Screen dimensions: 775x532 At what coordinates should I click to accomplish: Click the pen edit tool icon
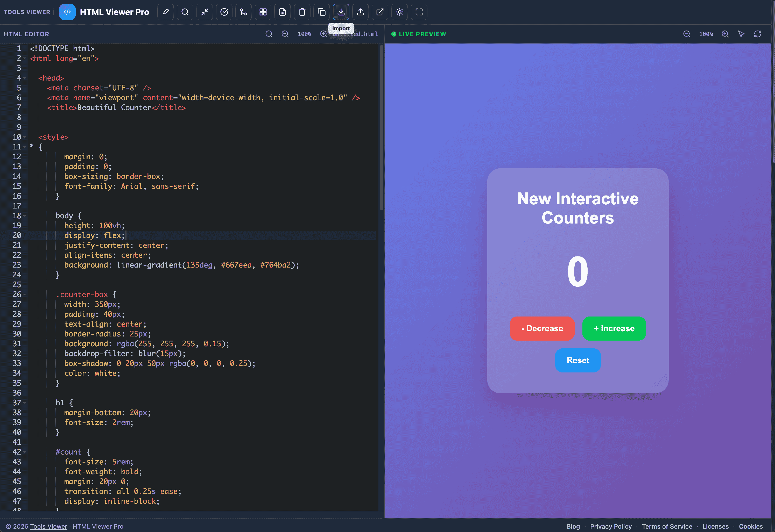(166, 12)
